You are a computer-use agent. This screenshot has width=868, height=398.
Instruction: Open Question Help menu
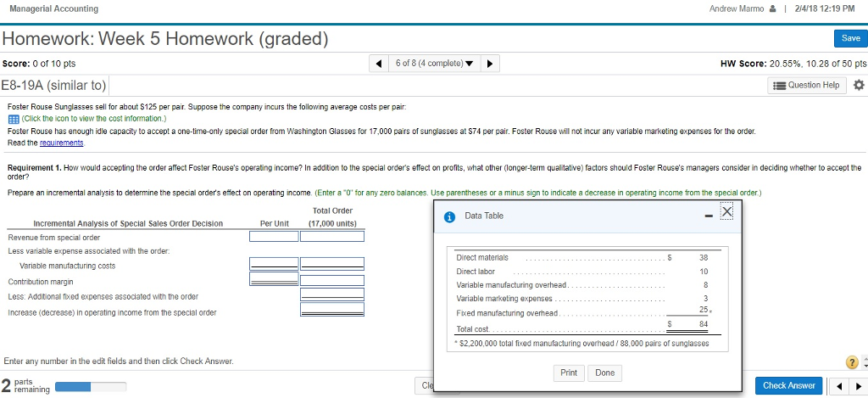click(x=807, y=86)
